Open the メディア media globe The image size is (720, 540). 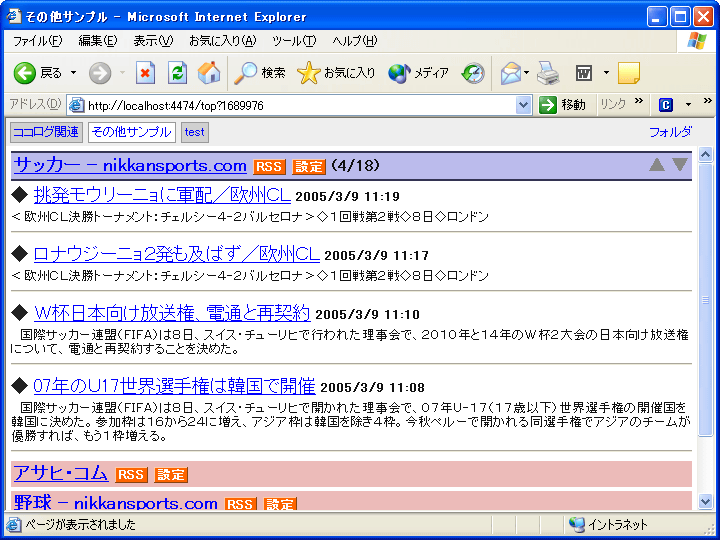point(399,73)
